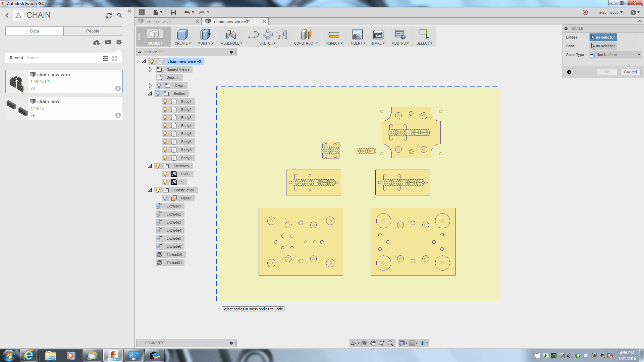This screenshot has height=362, width=644.
Task: Collapse the Sketches folder
Action: [x=150, y=166]
